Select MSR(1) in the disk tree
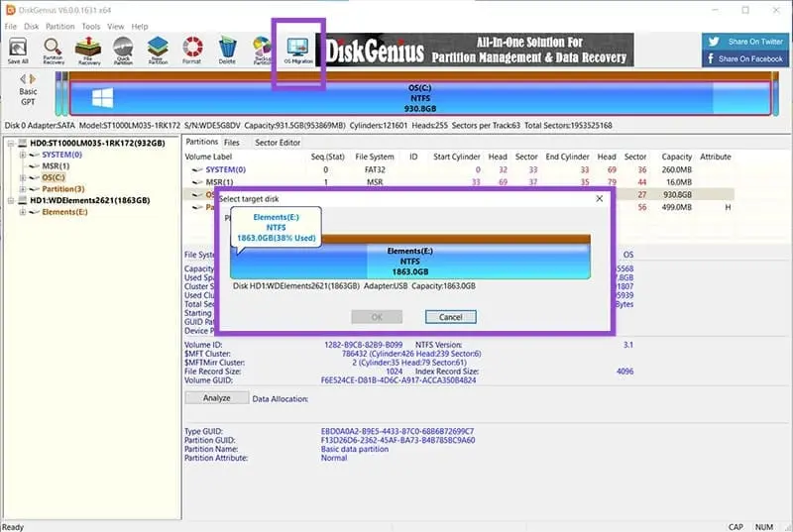This screenshot has height=532, width=793. (x=56, y=166)
